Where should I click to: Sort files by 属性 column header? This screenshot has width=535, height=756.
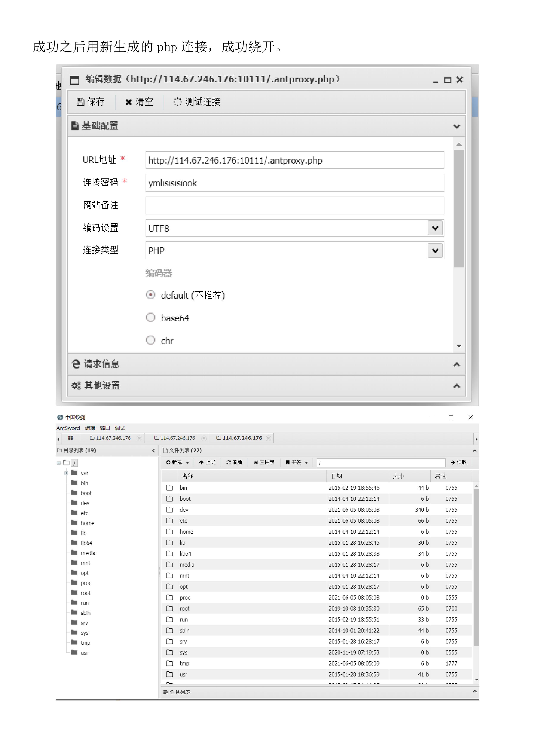(451, 476)
